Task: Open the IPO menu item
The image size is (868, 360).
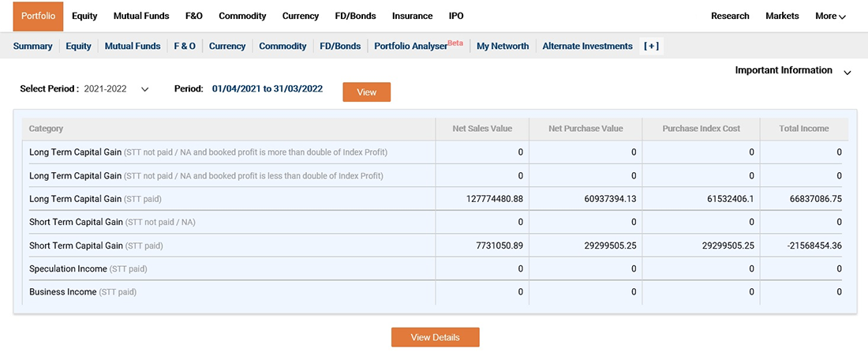Action: 456,16
